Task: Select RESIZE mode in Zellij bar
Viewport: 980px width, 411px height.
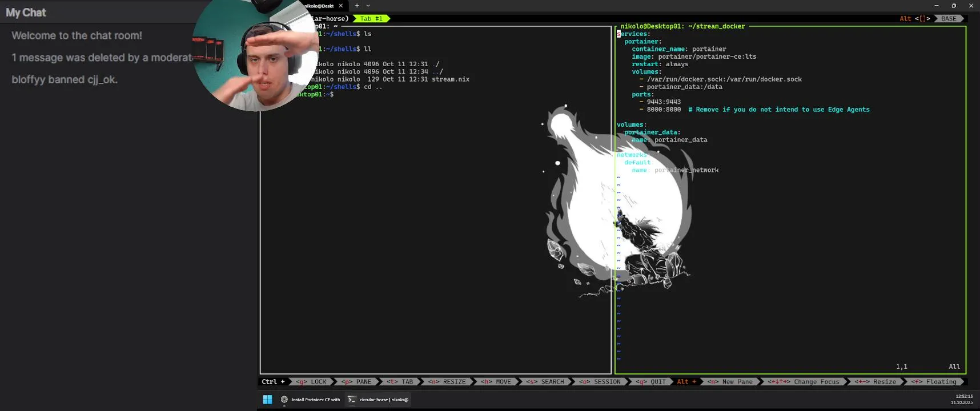Action: (x=447, y=382)
